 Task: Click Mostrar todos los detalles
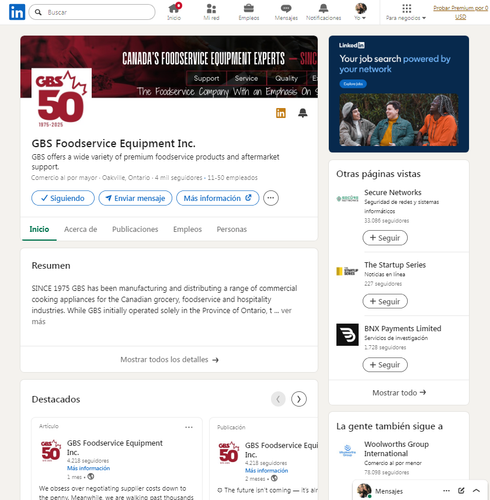click(x=169, y=360)
